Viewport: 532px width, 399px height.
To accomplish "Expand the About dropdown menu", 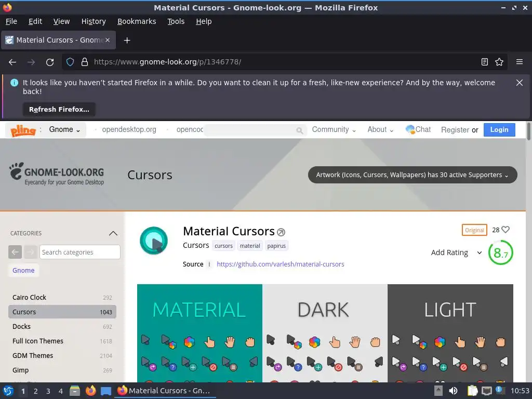I will 380,129.
